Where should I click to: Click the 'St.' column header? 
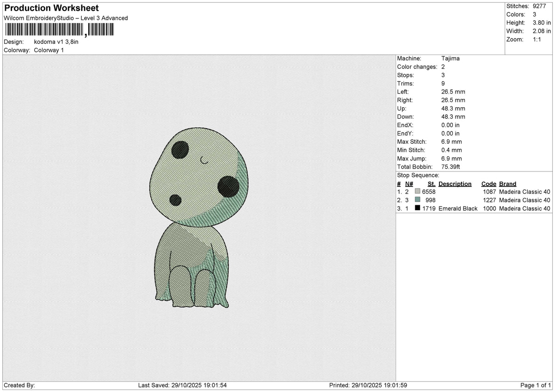coord(431,184)
